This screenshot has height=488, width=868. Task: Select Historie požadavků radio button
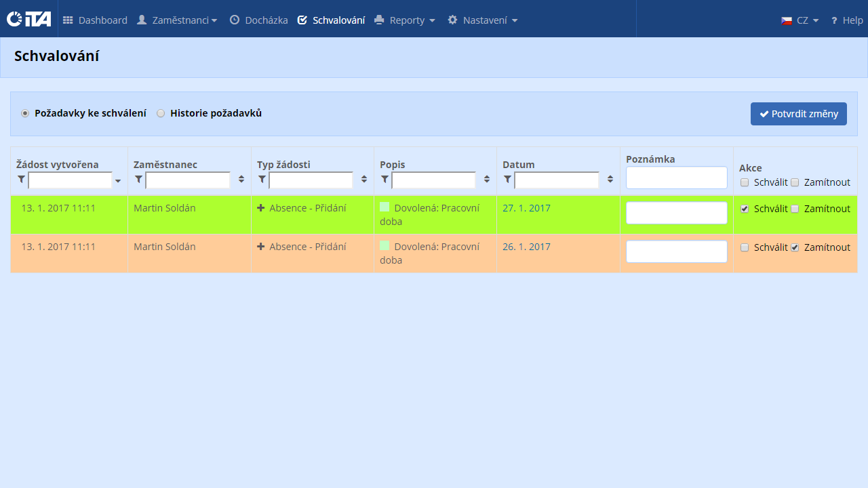(161, 113)
